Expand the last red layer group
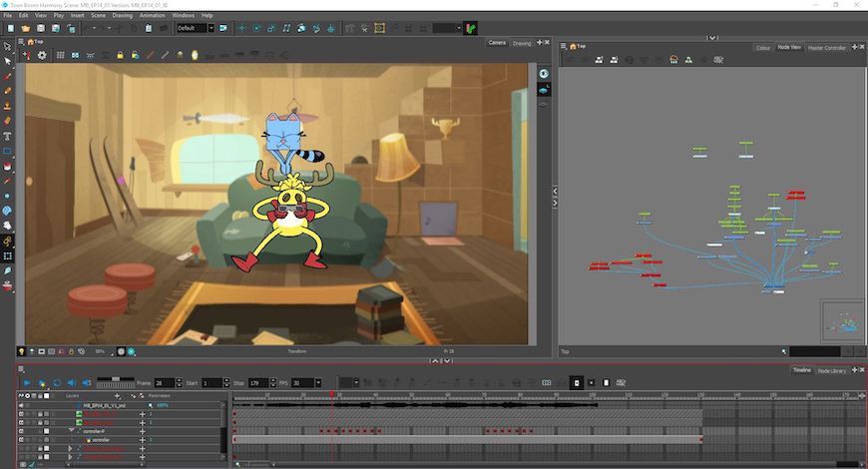 tap(70, 457)
